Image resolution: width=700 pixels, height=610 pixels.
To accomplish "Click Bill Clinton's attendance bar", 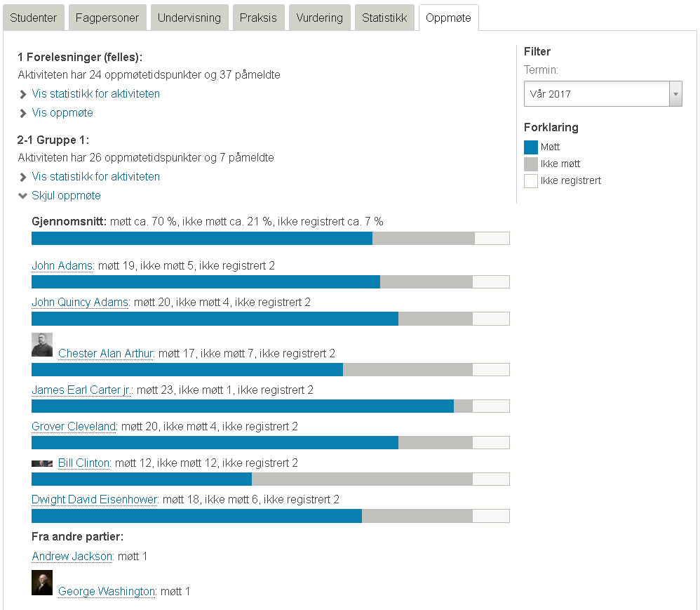I will pyautogui.click(x=271, y=479).
